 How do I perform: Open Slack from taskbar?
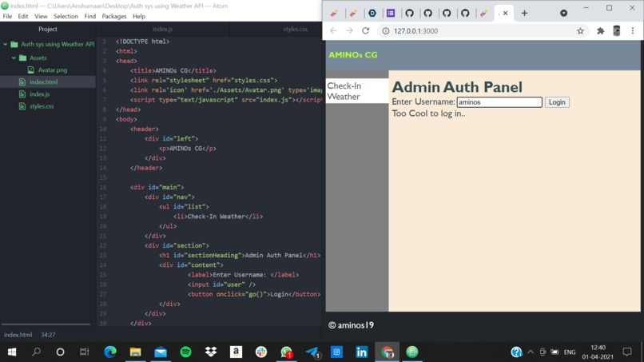click(x=261, y=352)
